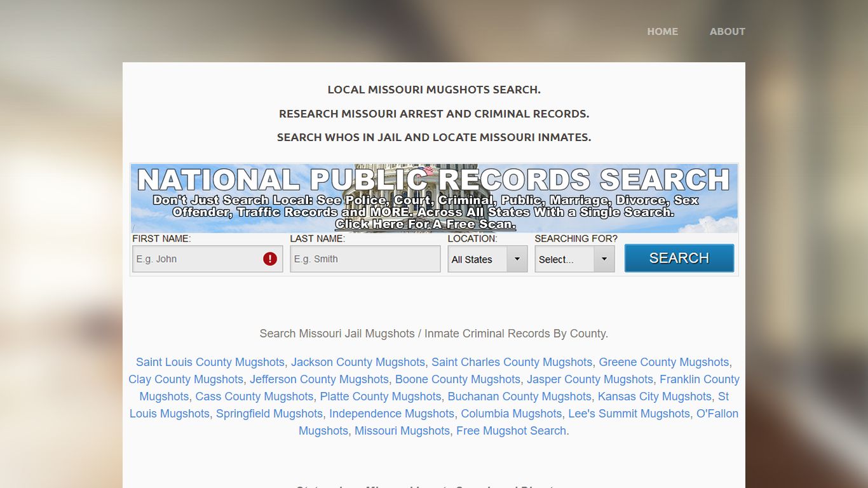Open Greene County Mugshots link
The image size is (868, 488).
point(663,362)
